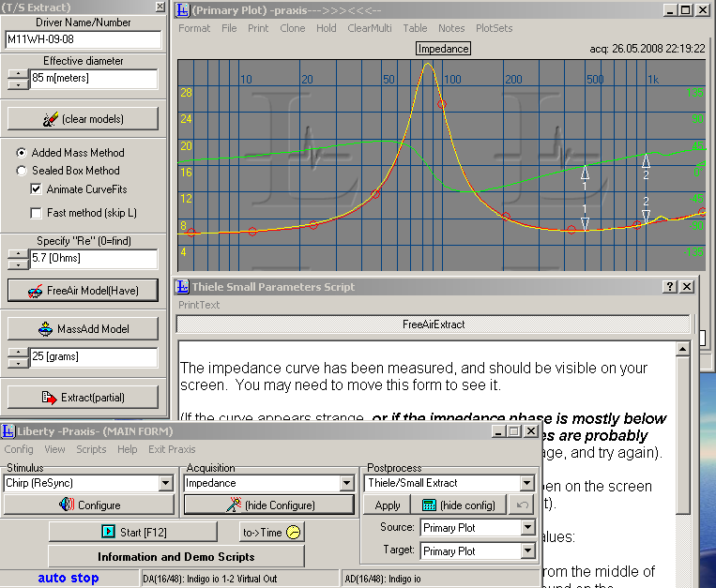
Task: Open the PlotSets menu
Action: [494, 28]
